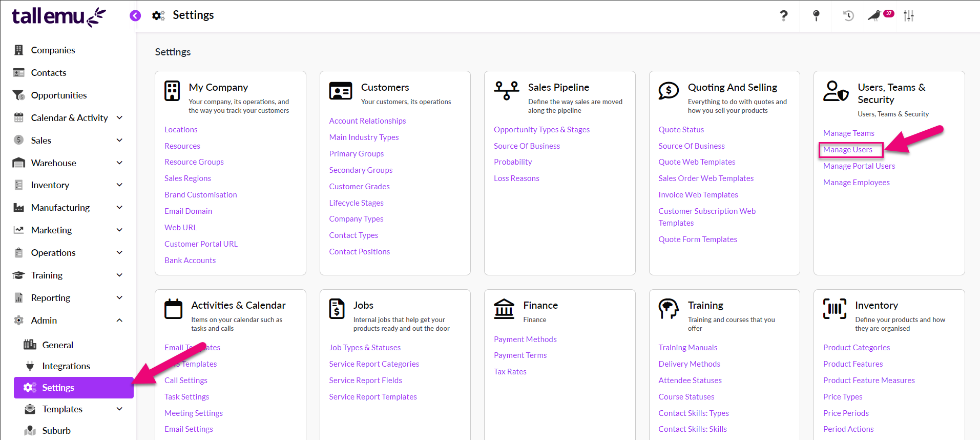Open Payment Methods under Finance
This screenshot has height=440, width=980.
(x=525, y=339)
